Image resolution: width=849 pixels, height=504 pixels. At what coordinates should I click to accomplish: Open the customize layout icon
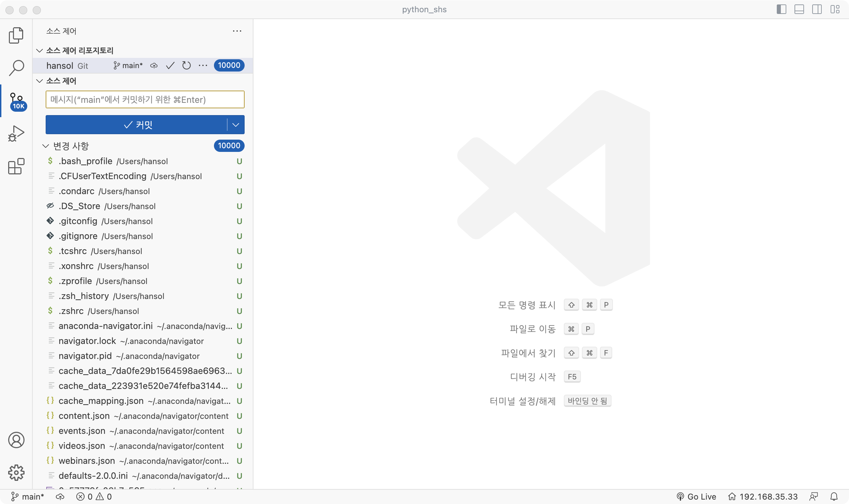835,9
